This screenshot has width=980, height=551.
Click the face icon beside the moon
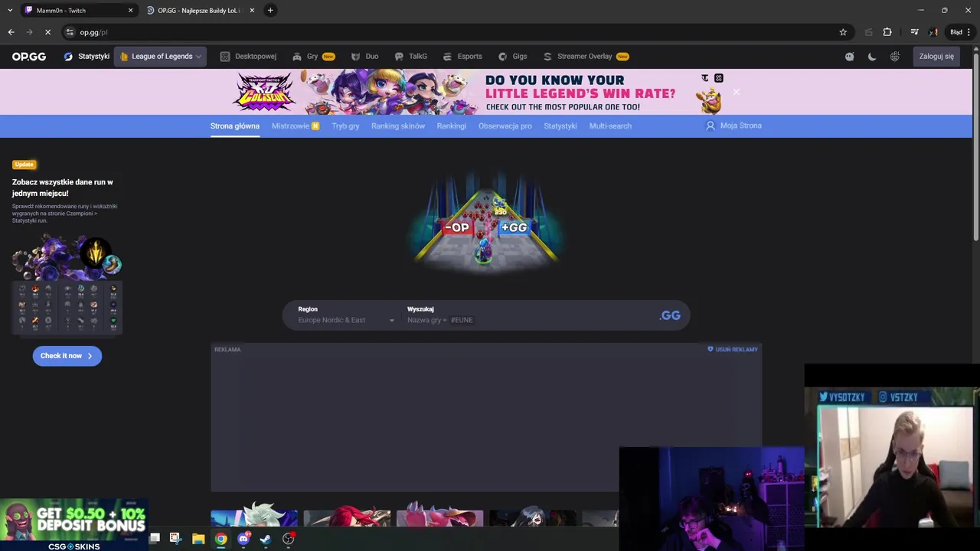coord(849,57)
